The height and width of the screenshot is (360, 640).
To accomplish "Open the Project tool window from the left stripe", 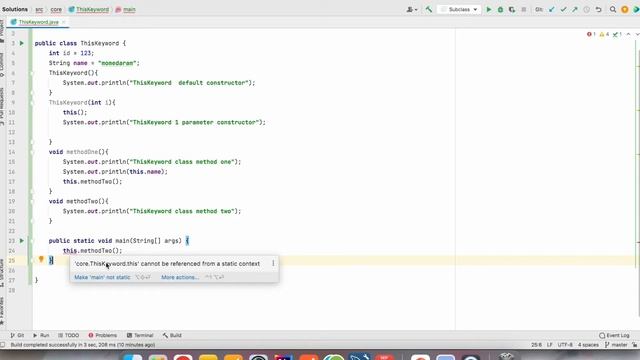I will [x=2, y=31].
